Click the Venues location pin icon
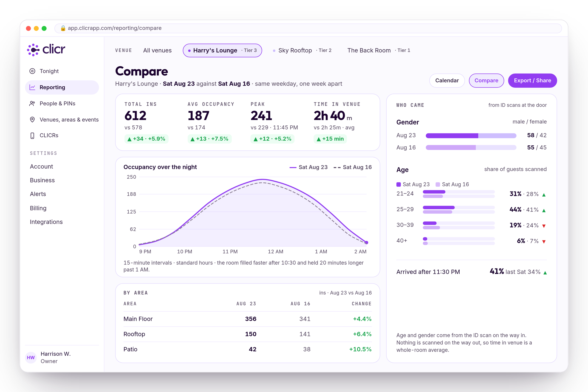Screen dimensions: 588x392 click(32, 120)
